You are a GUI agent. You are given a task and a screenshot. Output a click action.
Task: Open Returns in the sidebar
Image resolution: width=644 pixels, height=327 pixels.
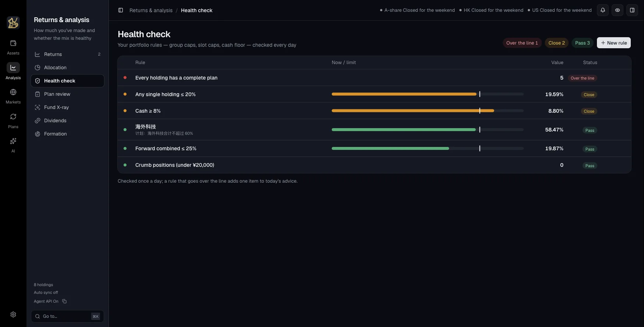pyautogui.click(x=68, y=54)
